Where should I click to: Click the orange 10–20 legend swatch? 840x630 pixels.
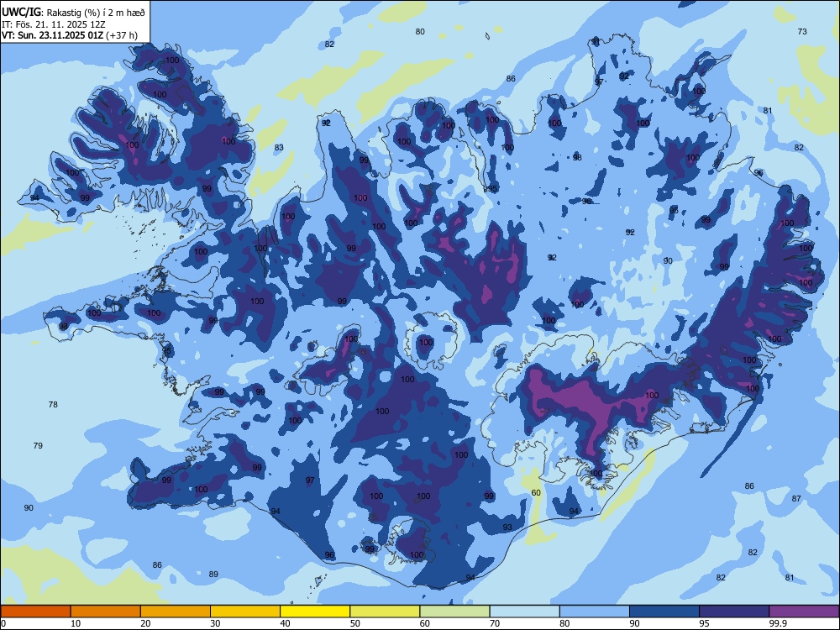tap(106, 612)
